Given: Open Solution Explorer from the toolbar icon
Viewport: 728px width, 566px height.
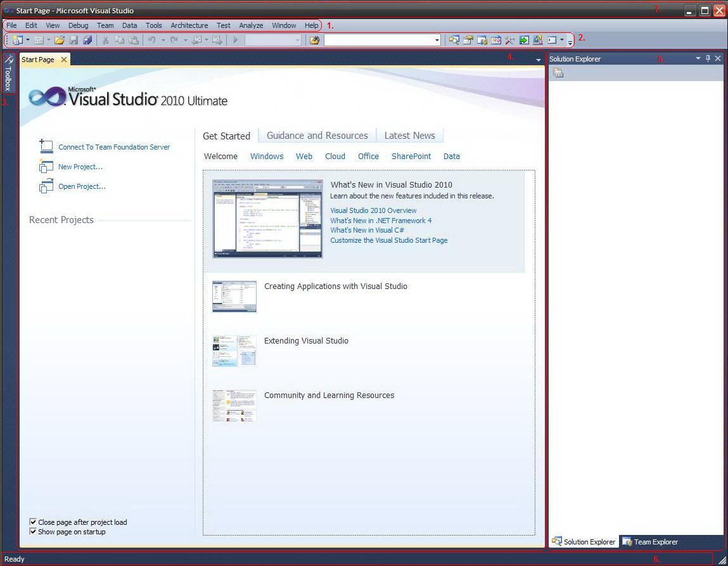Looking at the screenshot, I should (454, 41).
